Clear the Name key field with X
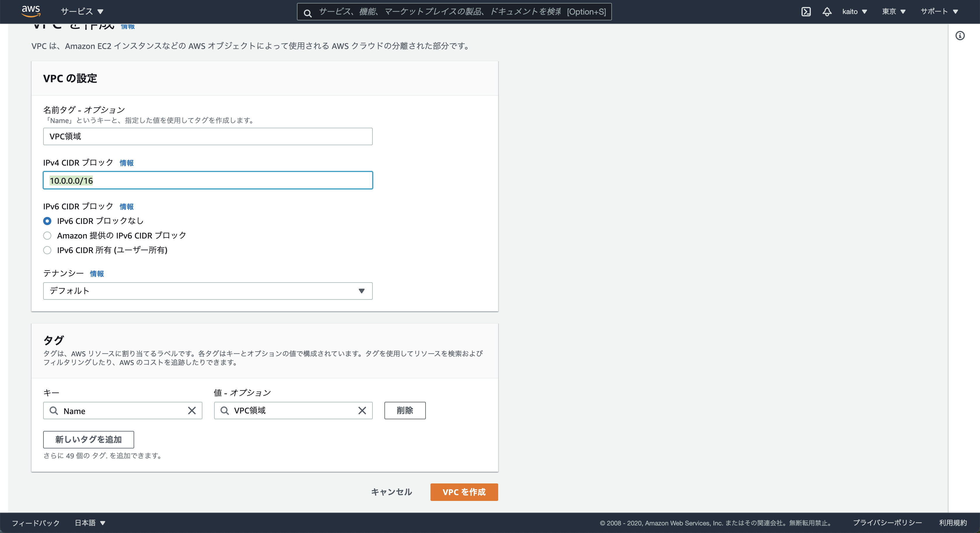 click(x=192, y=411)
